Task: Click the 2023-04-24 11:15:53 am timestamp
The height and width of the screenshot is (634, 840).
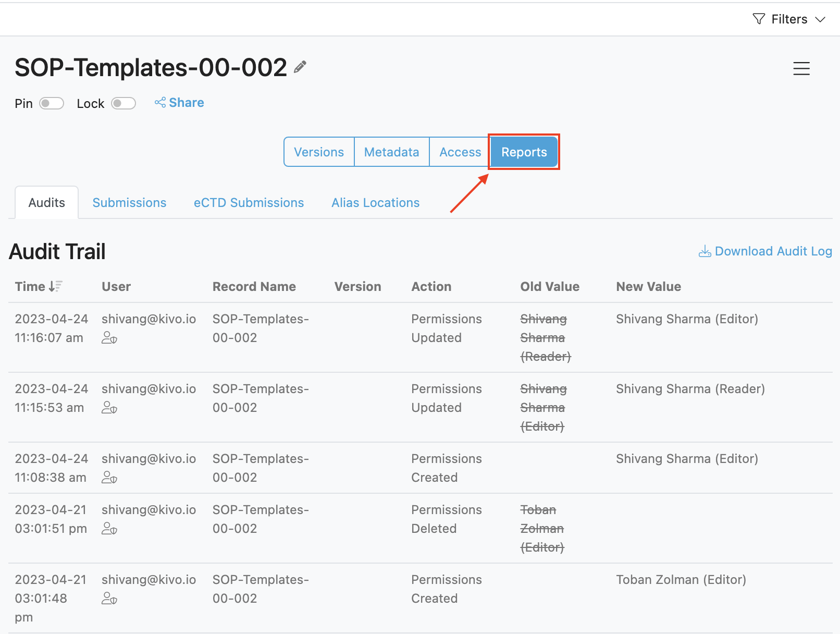Action: coord(52,398)
